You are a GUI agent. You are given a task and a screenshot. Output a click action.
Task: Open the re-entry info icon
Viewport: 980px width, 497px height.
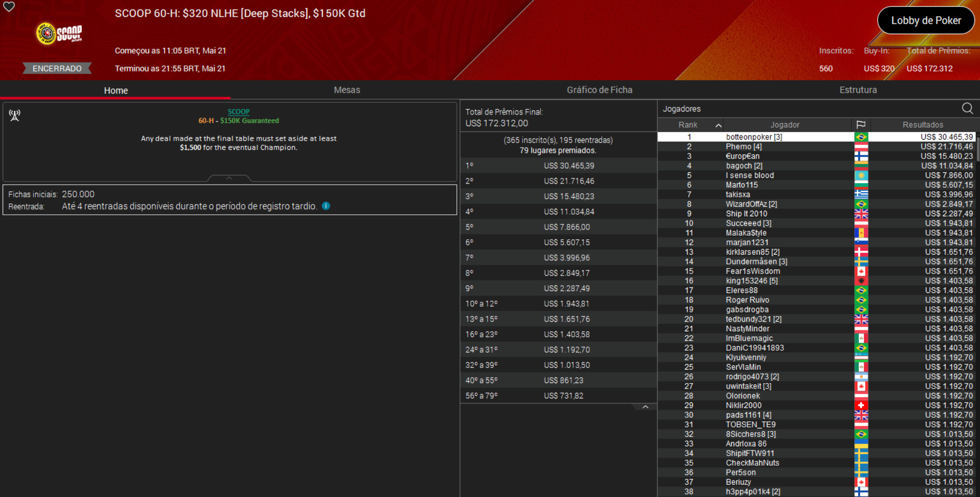point(326,206)
